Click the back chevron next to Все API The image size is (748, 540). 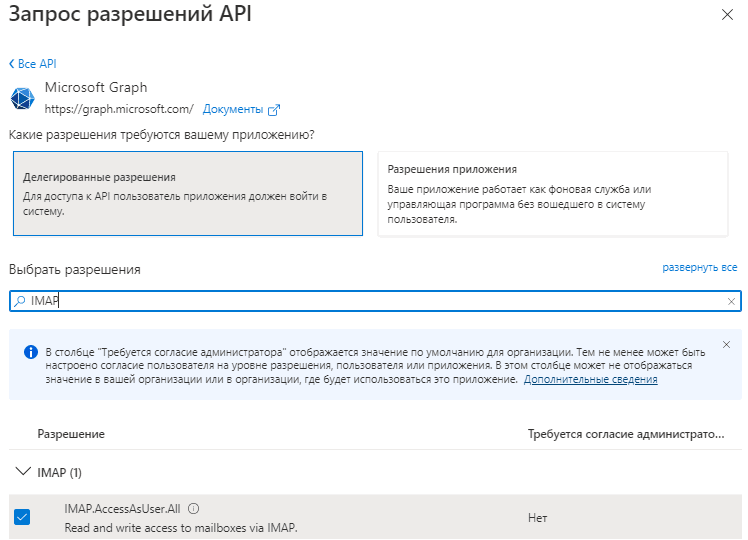coord(11,63)
